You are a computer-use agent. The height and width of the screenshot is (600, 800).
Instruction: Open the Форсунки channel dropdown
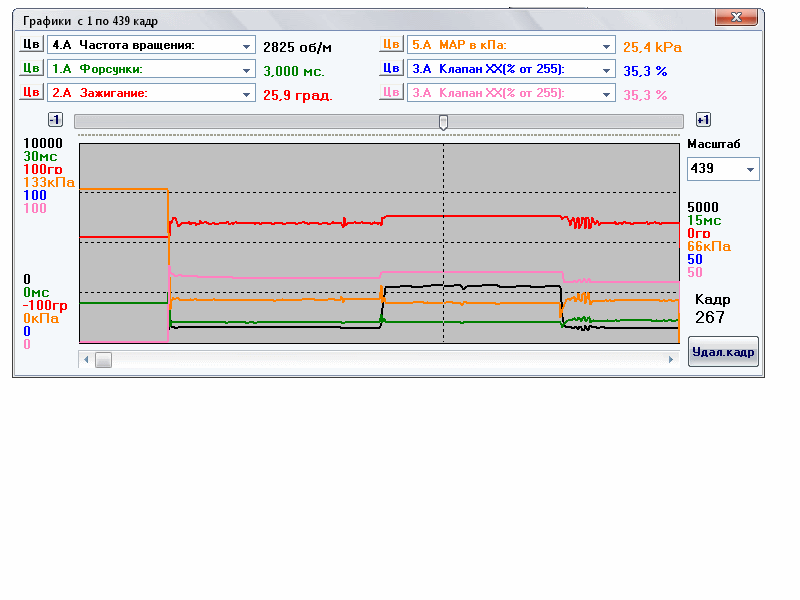coord(247,69)
